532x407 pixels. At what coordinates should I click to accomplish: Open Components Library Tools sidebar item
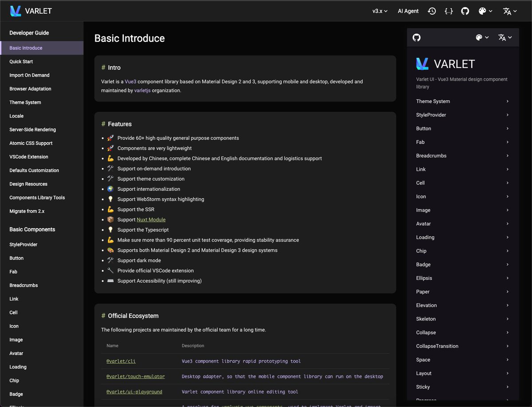coord(42,198)
